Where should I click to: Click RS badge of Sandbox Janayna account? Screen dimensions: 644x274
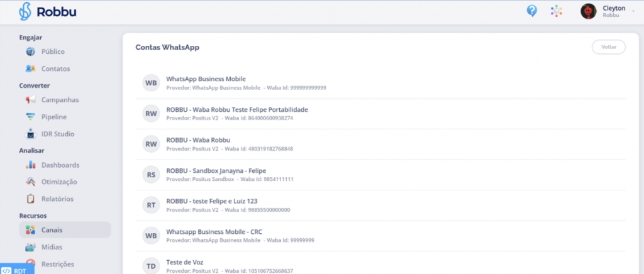click(151, 174)
